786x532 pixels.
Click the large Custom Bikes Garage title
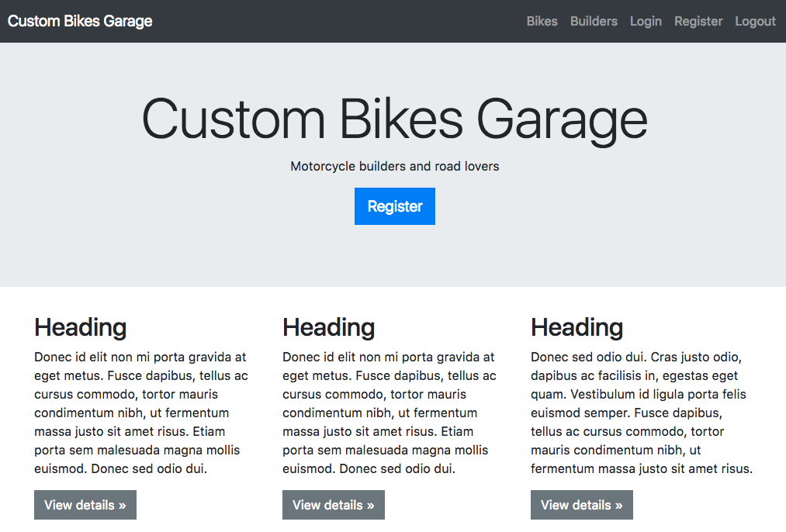394,119
